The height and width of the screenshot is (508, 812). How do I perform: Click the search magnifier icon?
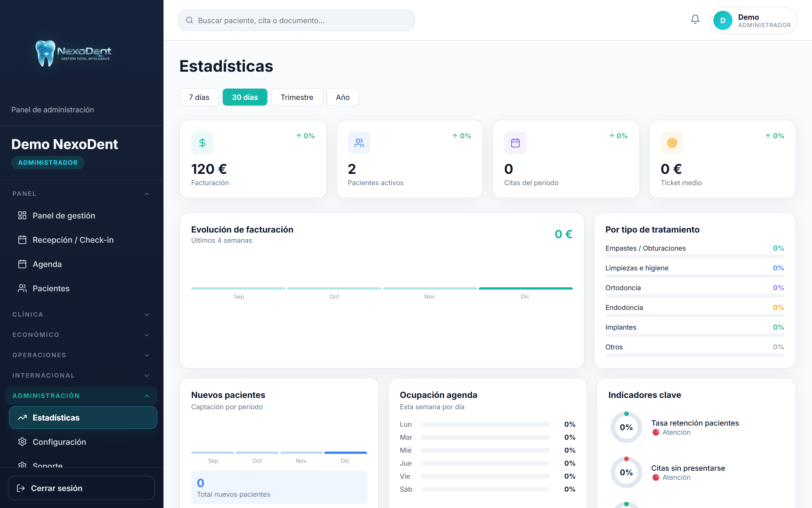click(x=189, y=20)
